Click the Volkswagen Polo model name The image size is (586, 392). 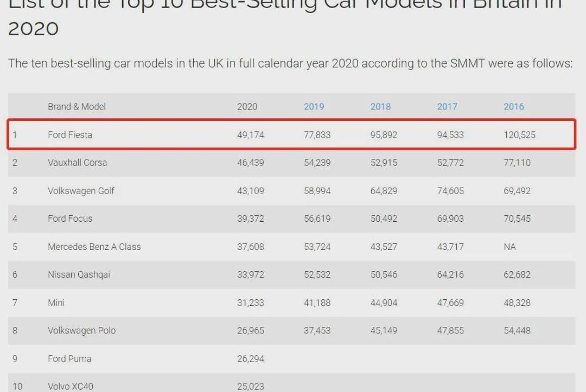81,330
